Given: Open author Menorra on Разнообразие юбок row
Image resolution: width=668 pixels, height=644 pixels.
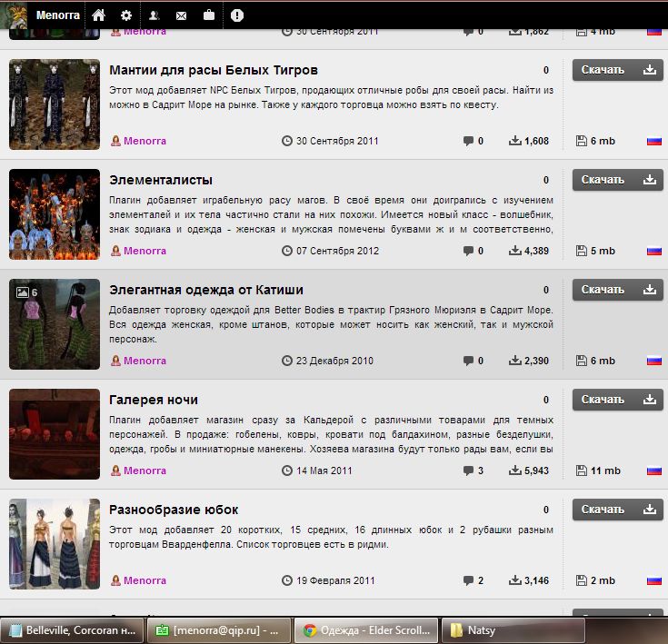Looking at the screenshot, I should [145, 580].
